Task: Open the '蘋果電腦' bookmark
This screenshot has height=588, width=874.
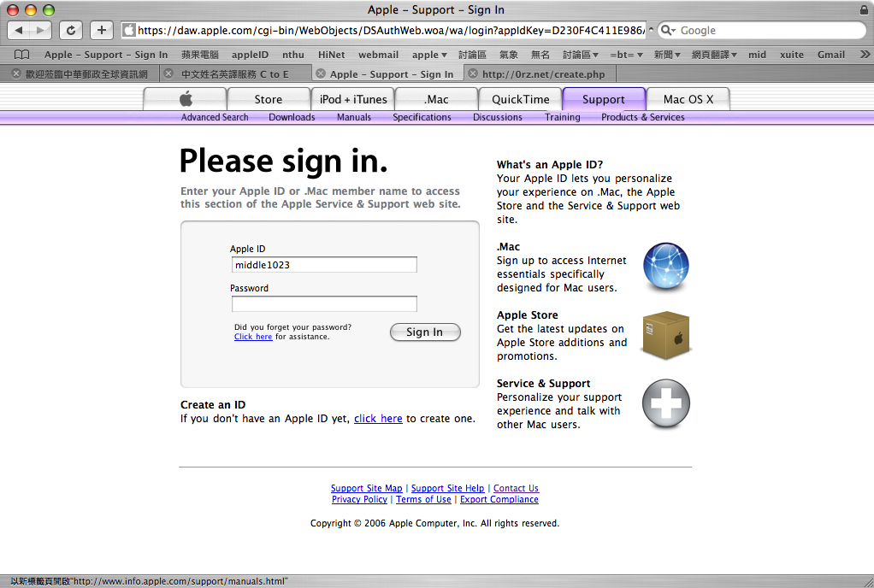Action: tap(199, 55)
